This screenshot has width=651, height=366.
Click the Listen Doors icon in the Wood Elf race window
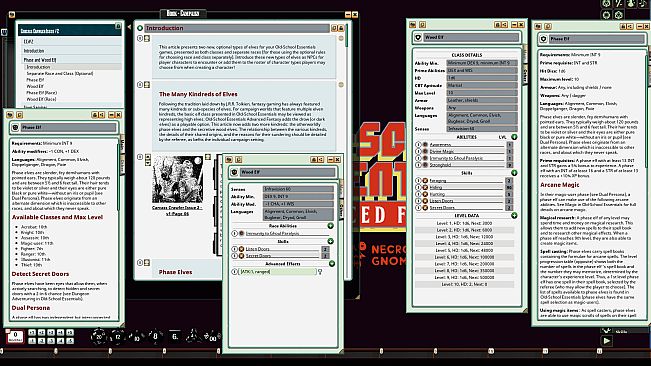coord(241,249)
